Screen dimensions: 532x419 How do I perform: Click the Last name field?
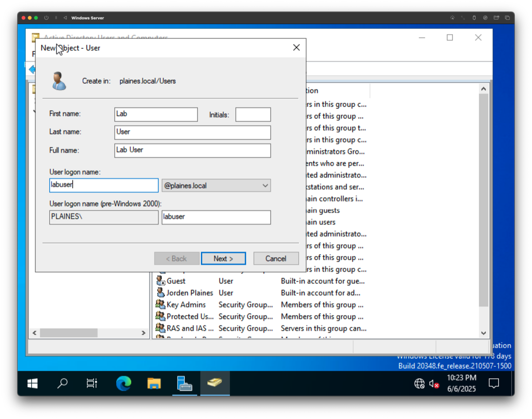[x=192, y=132]
